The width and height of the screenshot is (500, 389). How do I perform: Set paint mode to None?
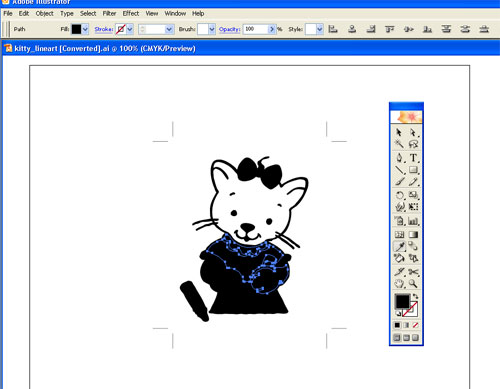(x=415, y=325)
